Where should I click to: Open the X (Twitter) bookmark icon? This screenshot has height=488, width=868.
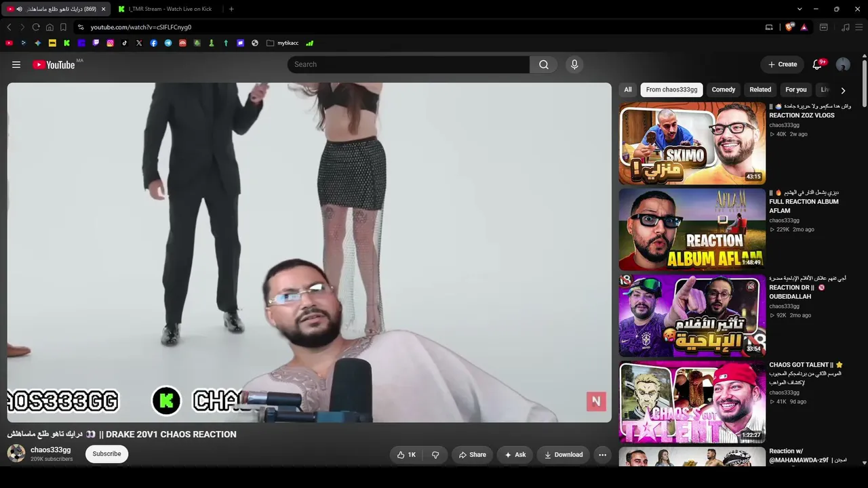point(139,43)
